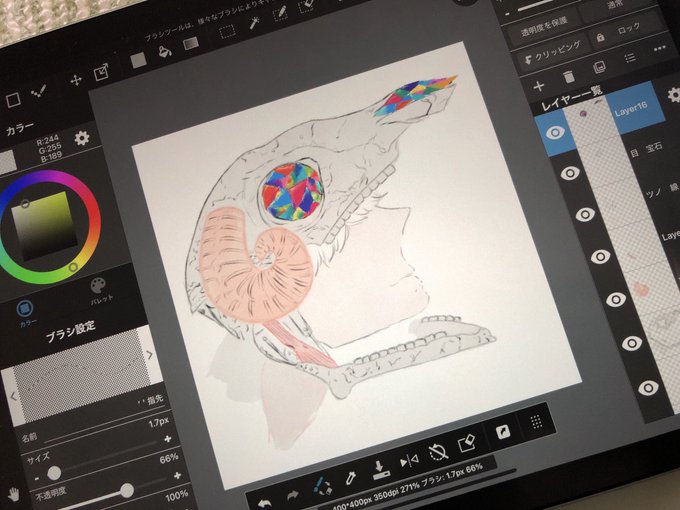Screen dimensions: 680x510
Task: Tap the Save download-arrow icon
Action: [x=379, y=470]
